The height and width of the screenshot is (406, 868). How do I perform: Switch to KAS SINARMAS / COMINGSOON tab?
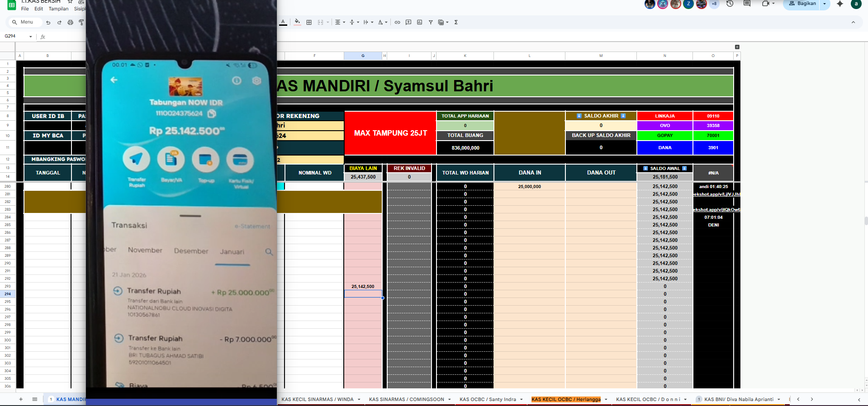(x=407, y=399)
